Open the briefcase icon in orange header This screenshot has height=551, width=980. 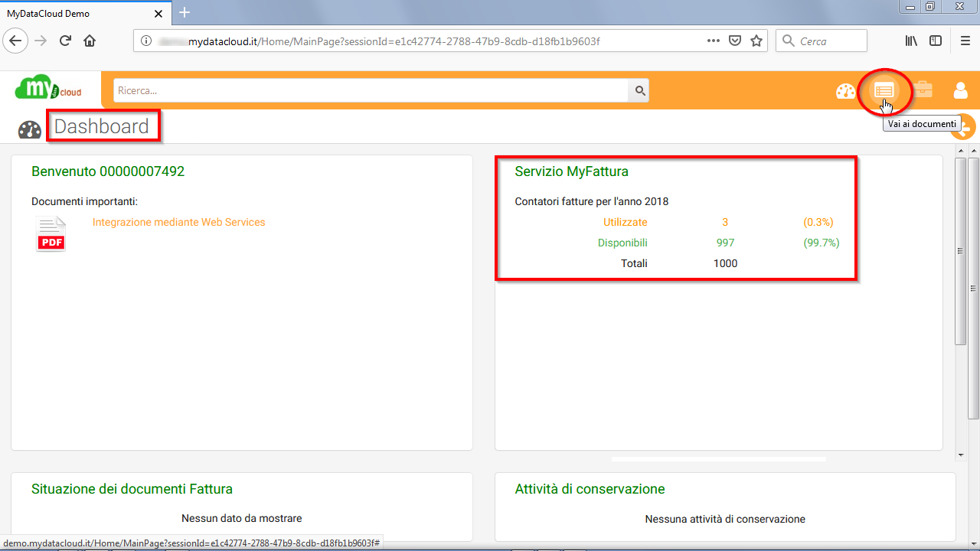click(923, 90)
